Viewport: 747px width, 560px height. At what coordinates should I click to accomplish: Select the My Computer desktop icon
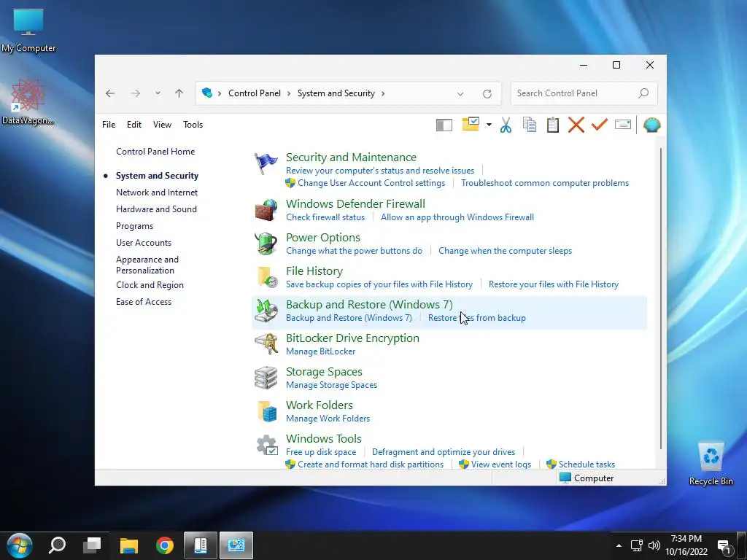click(28, 31)
